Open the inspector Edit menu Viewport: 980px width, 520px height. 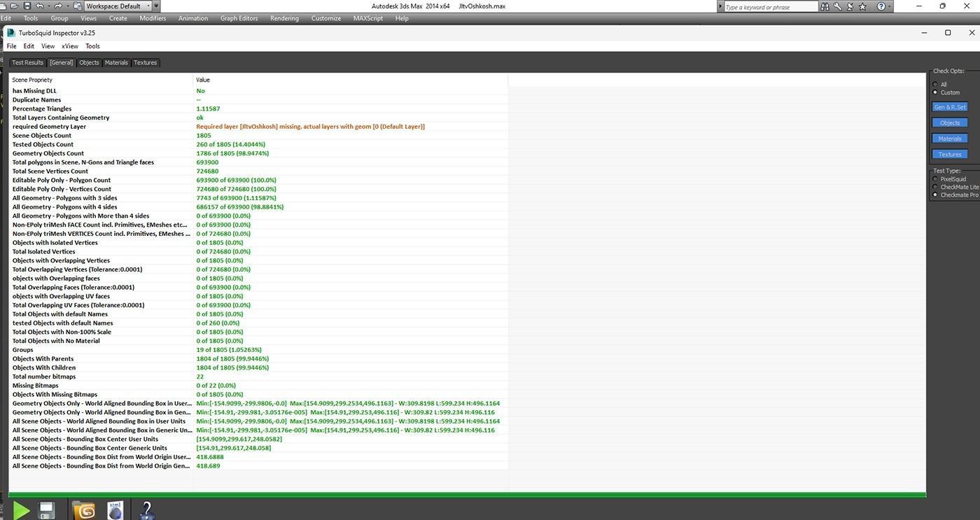(x=29, y=46)
